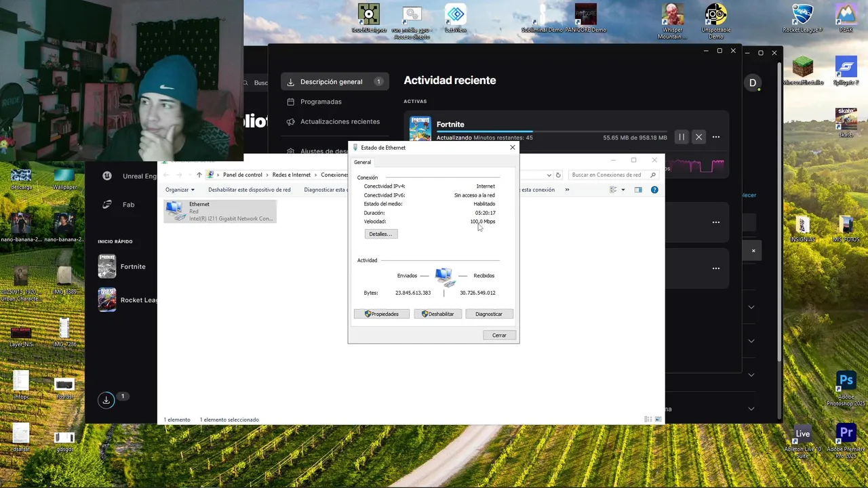Open the PANICORE Demo desktop icon
The image size is (868, 488).
(x=586, y=18)
